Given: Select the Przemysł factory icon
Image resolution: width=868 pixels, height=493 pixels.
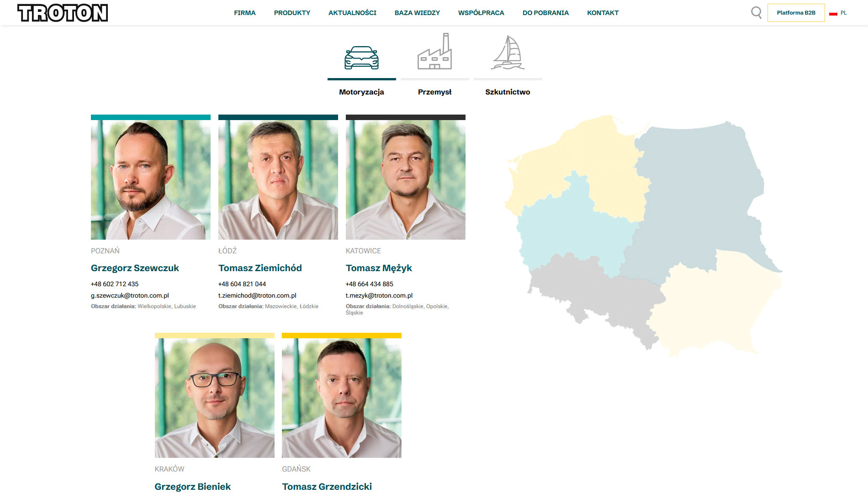Looking at the screenshot, I should tap(434, 52).
